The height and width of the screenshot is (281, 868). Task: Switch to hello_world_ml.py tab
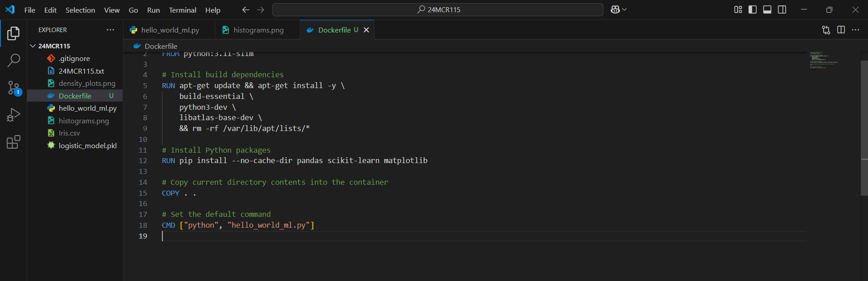click(170, 30)
